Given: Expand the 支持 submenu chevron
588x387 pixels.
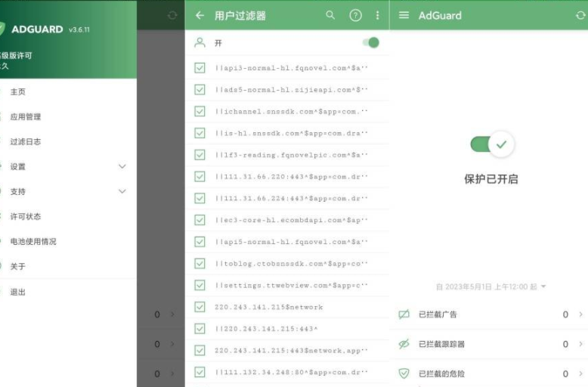Looking at the screenshot, I should [122, 191].
